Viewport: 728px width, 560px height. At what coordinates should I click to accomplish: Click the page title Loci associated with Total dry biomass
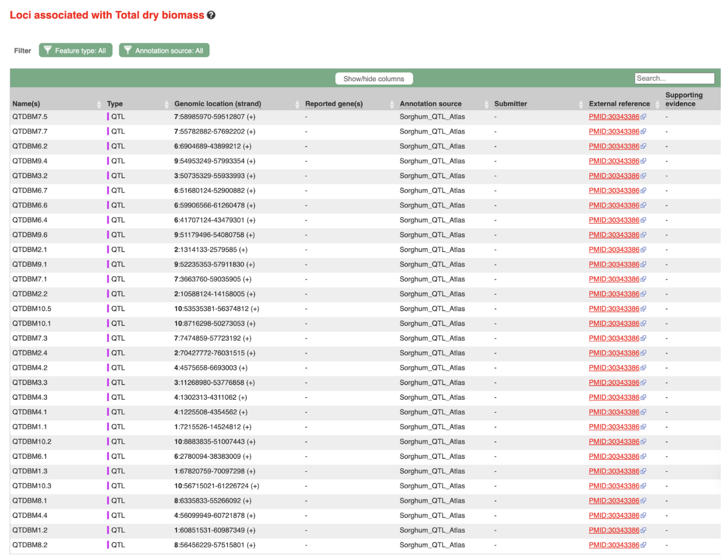tap(107, 15)
